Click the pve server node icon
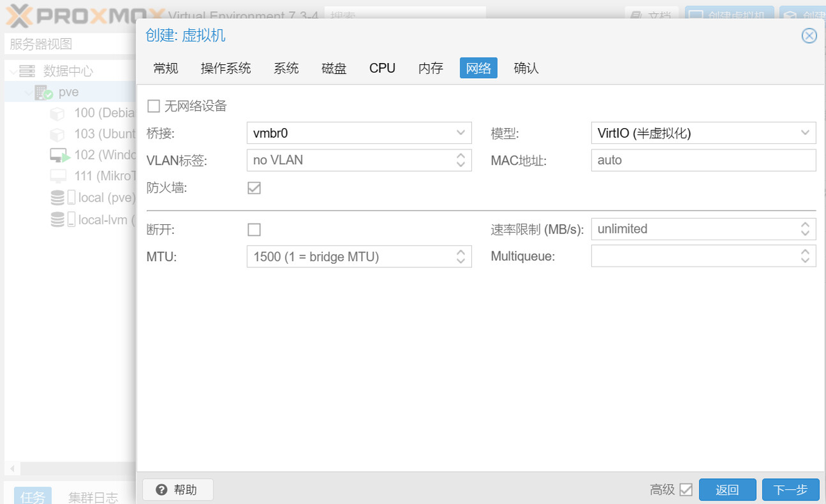Image resolution: width=826 pixels, height=504 pixels. (x=43, y=93)
